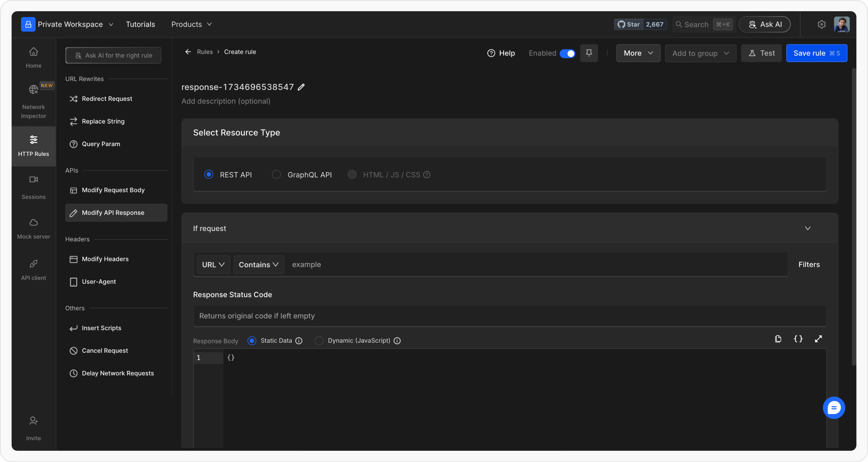This screenshot has width=868, height=462.
Task: Click the Response Status Code input field
Action: [509, 316]
